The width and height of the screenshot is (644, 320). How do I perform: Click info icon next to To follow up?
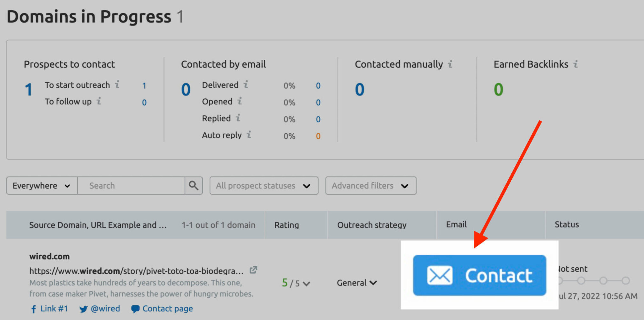(x=99, y=101)
